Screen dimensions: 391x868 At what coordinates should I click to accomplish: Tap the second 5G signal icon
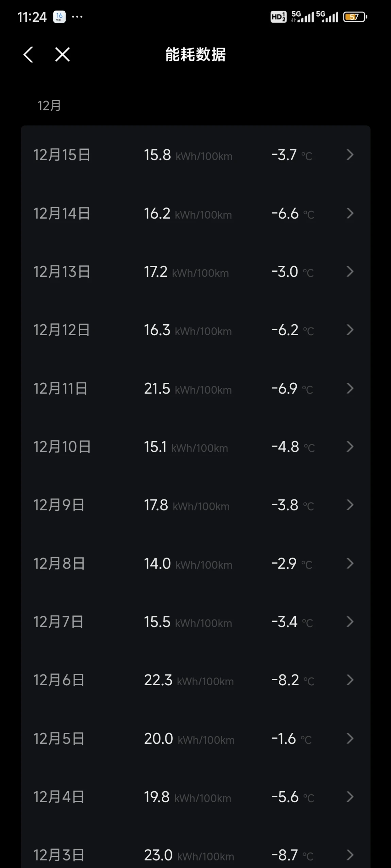pyautogui.click(x=327, y=17)
